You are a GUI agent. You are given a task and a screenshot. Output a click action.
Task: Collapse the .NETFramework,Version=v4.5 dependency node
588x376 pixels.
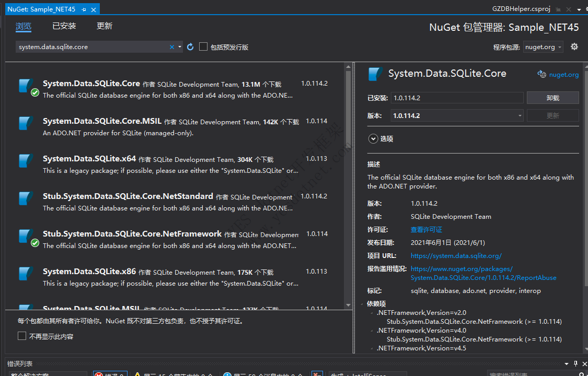tap(372, 348)
